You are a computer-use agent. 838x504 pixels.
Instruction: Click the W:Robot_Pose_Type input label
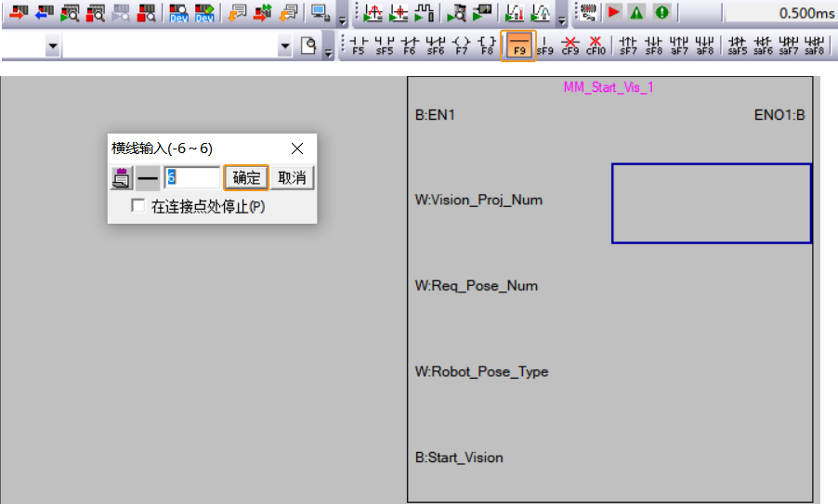click(481, 371)
